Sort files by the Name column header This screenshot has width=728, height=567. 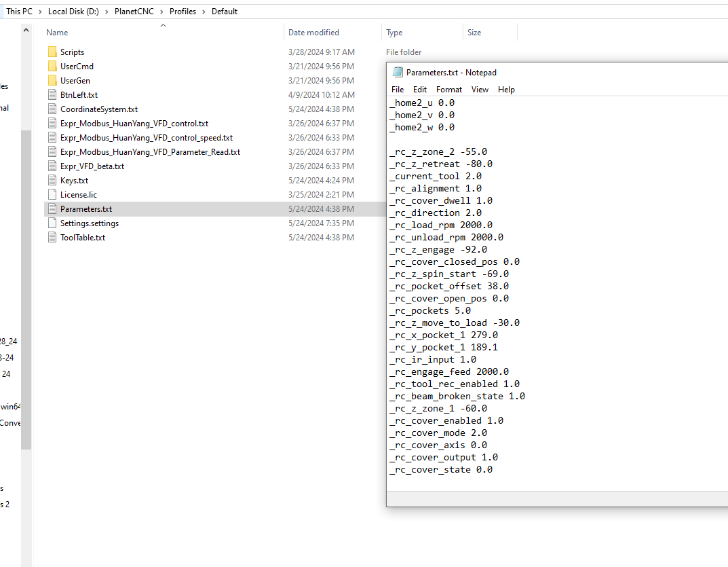pyautogui.click(x=57, y=33)
